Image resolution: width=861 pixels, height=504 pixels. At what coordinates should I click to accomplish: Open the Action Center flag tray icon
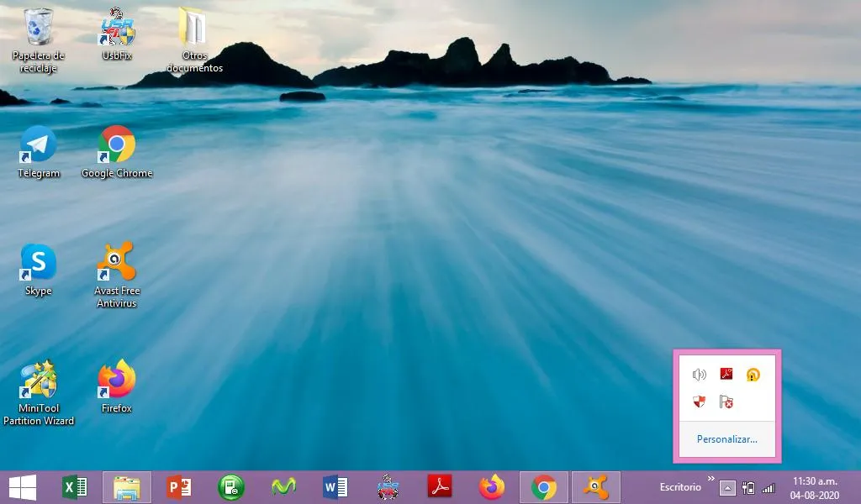tap(726, 402)
